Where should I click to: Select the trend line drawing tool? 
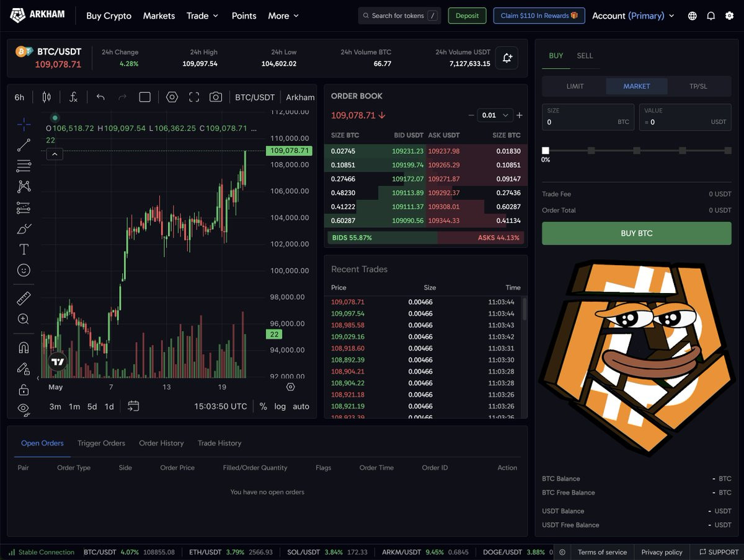click(x=24, y=146)
